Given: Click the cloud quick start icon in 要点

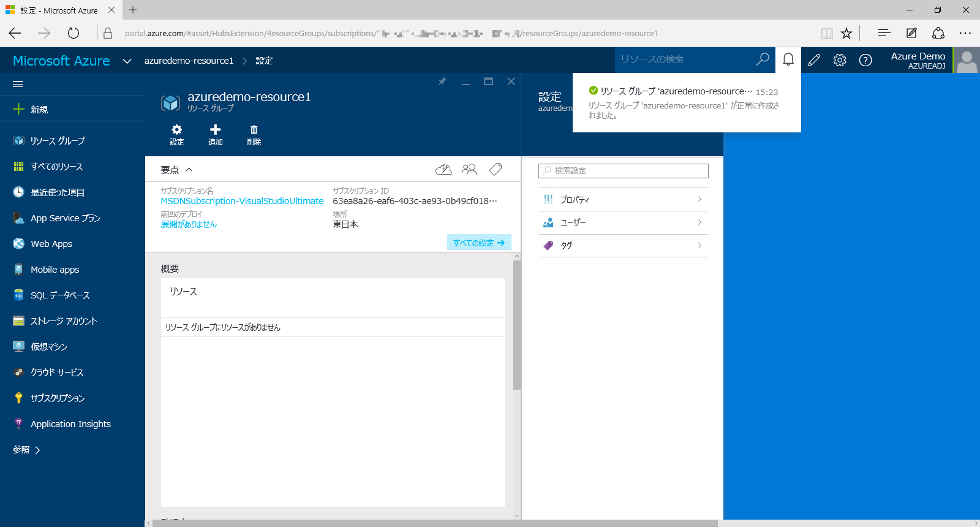Looking at the screenshot, I should (443, 170).
